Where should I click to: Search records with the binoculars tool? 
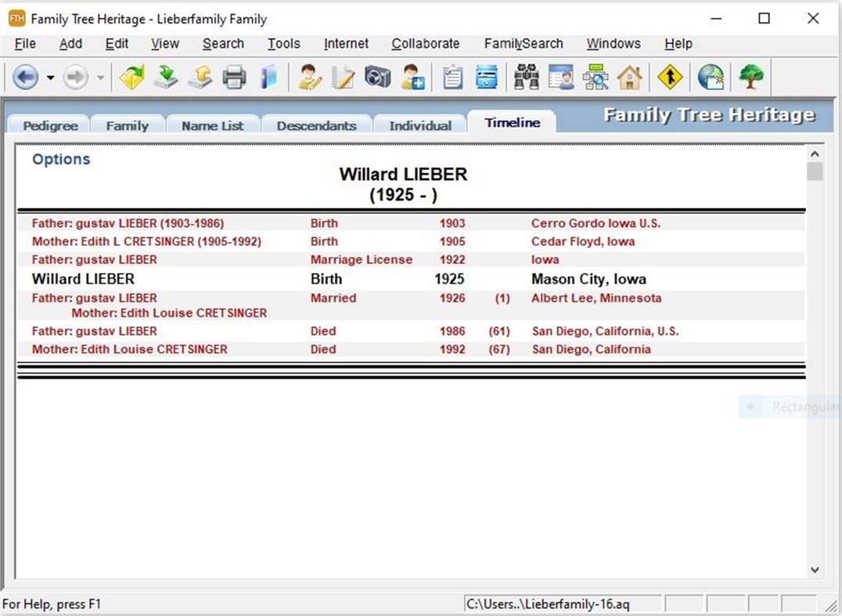pos(526,77)
